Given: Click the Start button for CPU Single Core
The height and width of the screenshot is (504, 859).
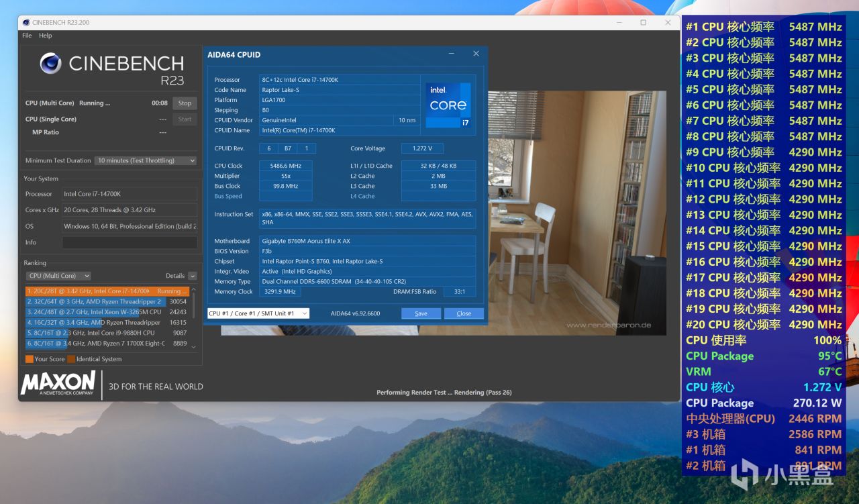Looking at the screenshot, I should tap(185, 119).
